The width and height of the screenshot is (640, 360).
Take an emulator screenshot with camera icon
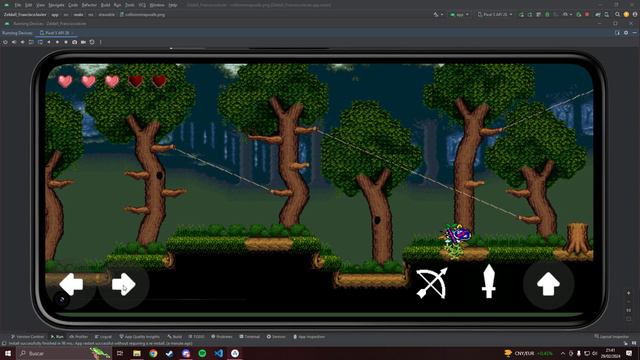click(x=75, y=42)
